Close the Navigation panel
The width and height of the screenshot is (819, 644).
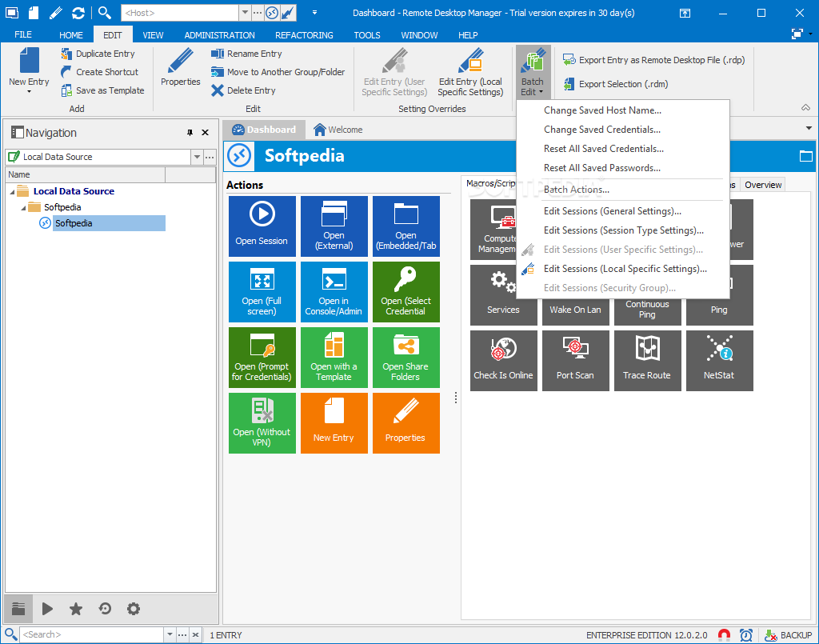pyautogui.click(x=206, y=133)
